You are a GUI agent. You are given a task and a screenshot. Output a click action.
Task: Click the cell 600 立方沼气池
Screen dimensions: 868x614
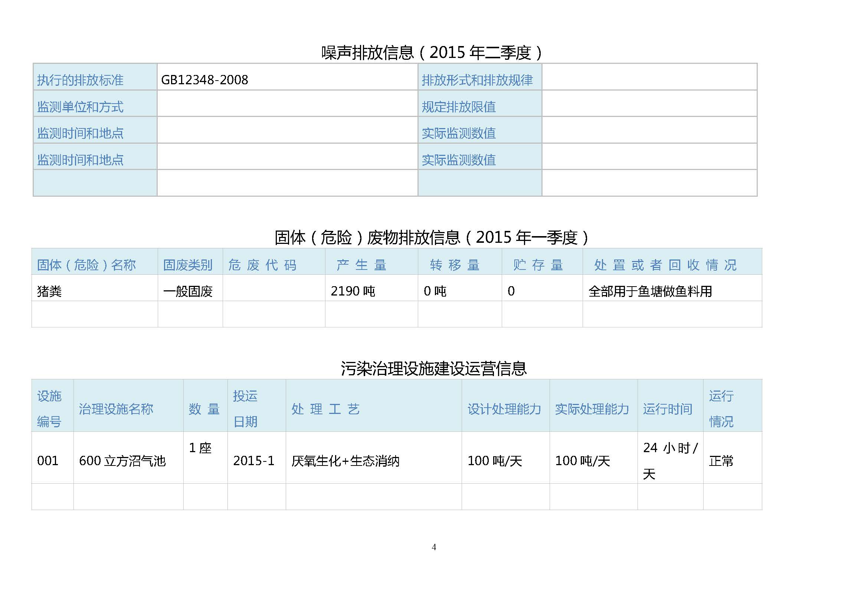pos(122,460)
